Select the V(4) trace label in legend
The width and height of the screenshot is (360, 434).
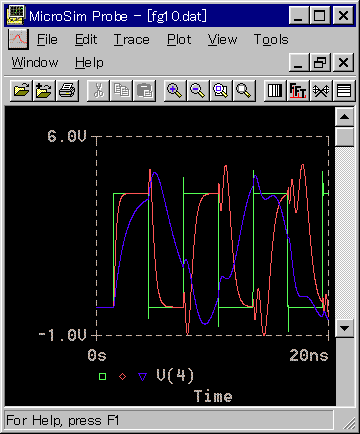coord(175,376)
